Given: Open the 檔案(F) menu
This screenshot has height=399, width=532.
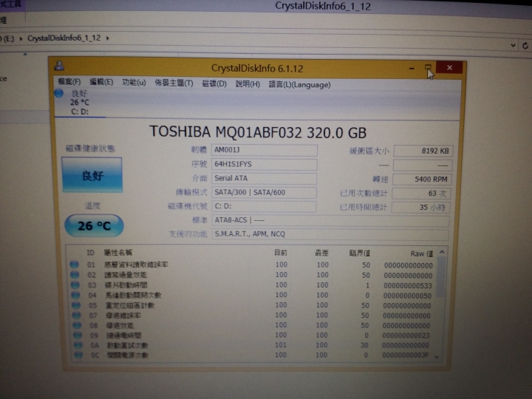Looking at the screenshot, I should pos(69,81).
